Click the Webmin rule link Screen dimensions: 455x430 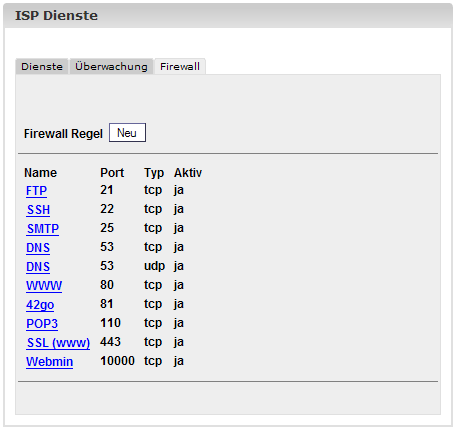tap(49, 362)
